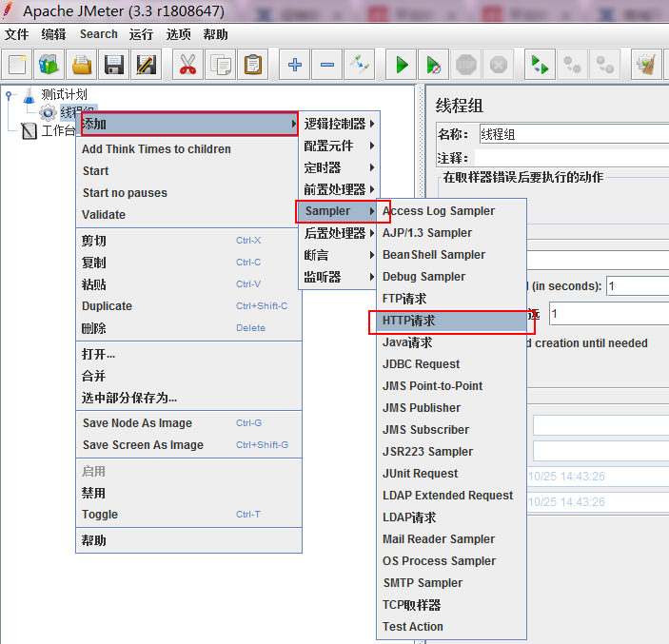The image size is (669, 644).
Task: Select the 工作台 workbench tree node
Action: (49, 130)
